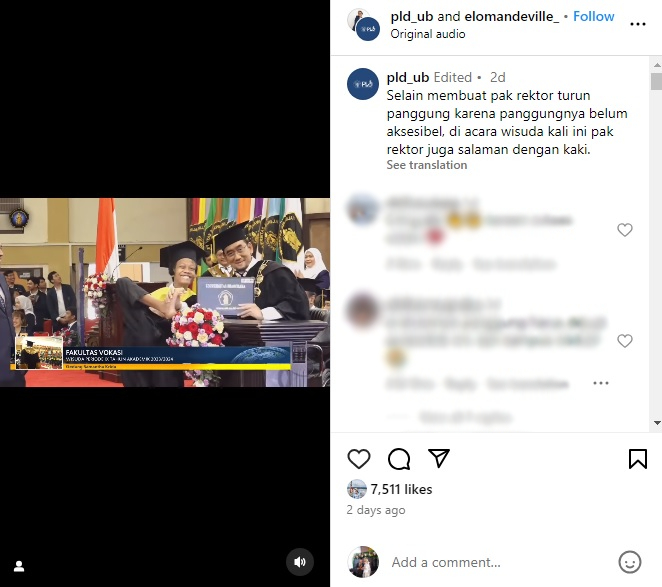
Task: Like the second blurred comment
Action: [624, 341]
